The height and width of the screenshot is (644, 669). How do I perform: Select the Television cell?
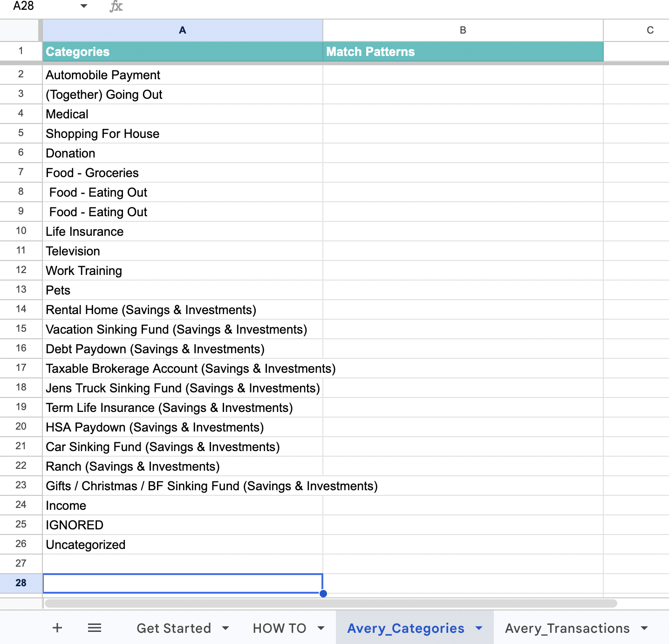[183, 251]
